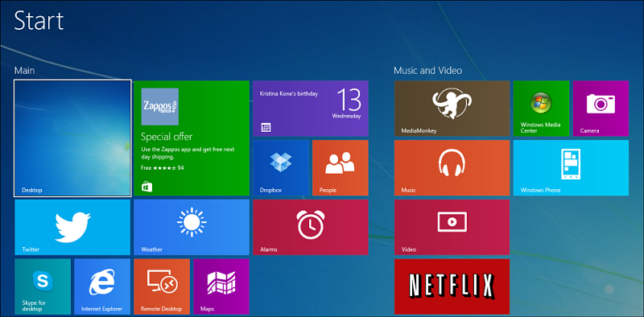Open the Camera tile

point(601,109)
